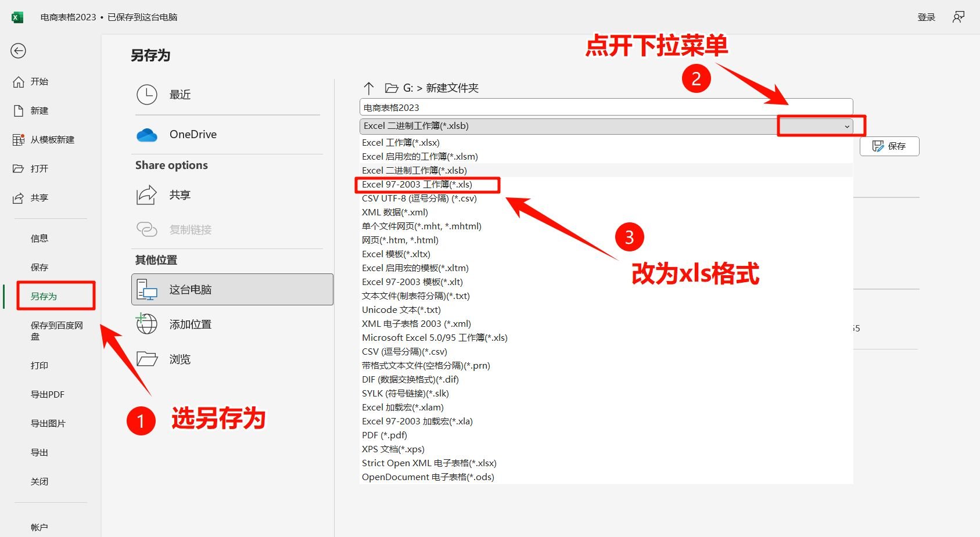Viewport: 980px width, 537px height.
Task: Select 这台电脑 computer icon under 其他位置
Action: tap(147, 289)
